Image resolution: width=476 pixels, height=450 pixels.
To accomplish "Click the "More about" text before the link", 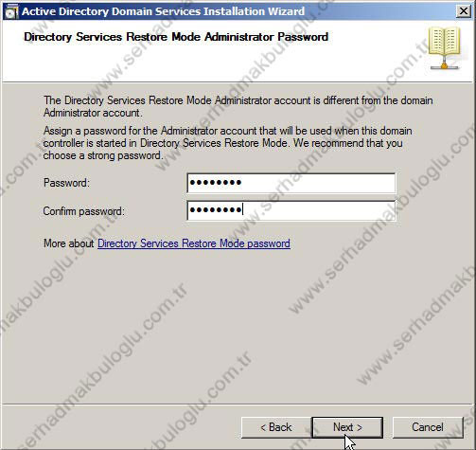I will [69, 243].
